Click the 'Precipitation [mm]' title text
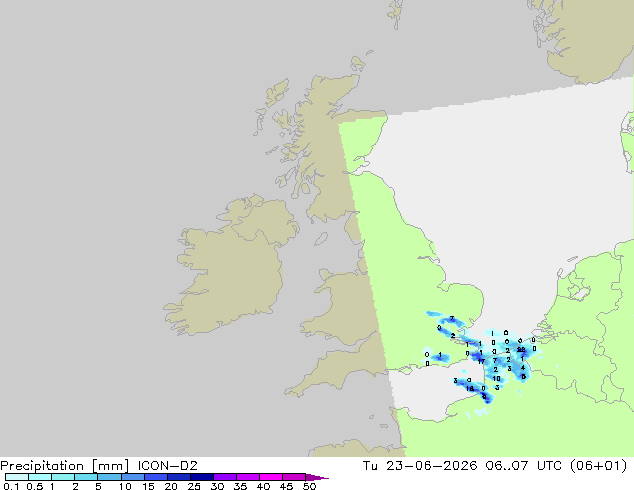 [x=64, y=466]
